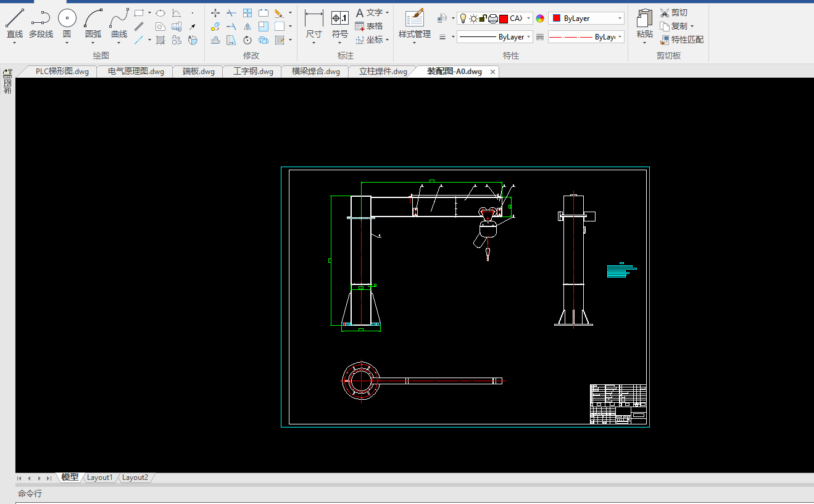Viewport: 814px width, 504px height.
Task: Choose the 多段线 polyline tool
Action: click(x=41, y=23)
